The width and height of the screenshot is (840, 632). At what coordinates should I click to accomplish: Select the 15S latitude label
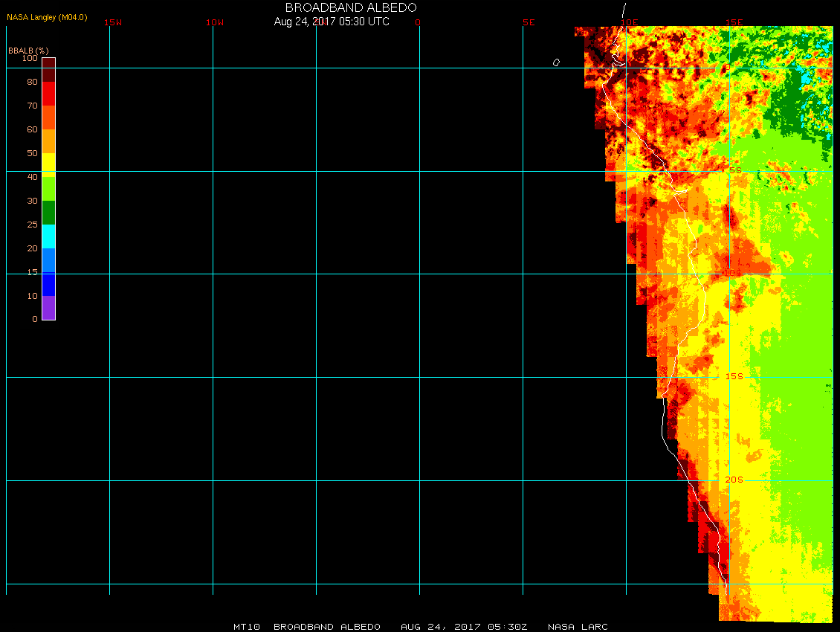(x=734, y=376)
